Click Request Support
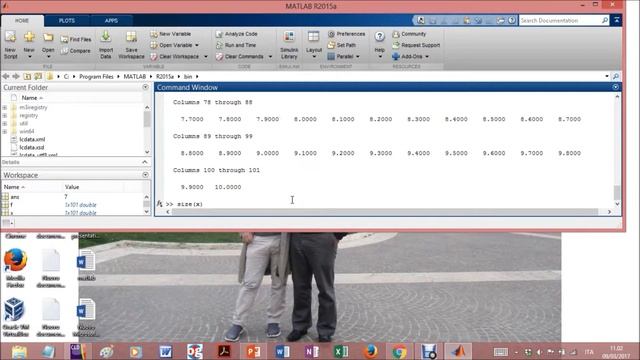640x360 pixels. coord(416,45)
